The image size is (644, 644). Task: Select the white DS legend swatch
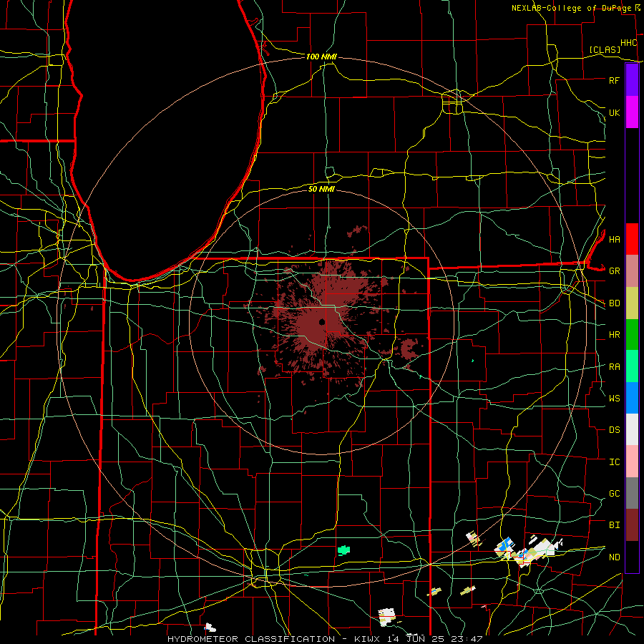click(x=632, y=429)
